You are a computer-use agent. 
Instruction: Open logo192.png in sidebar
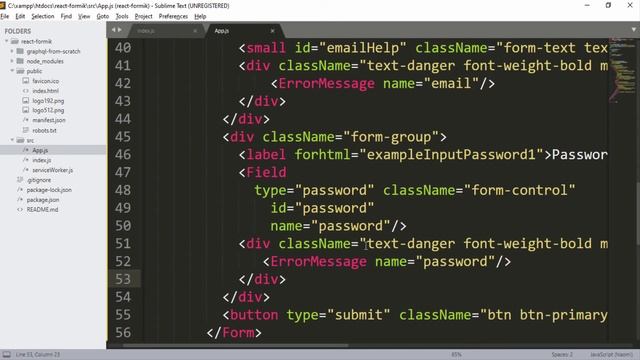pyautogui.click(x=48, y=100)
